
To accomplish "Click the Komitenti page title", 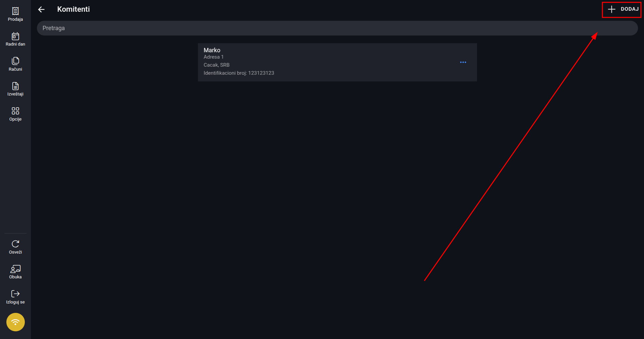I will point(73,9).
